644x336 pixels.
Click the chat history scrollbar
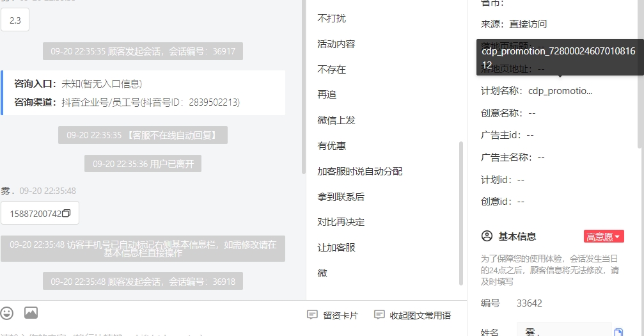point(304,86)
